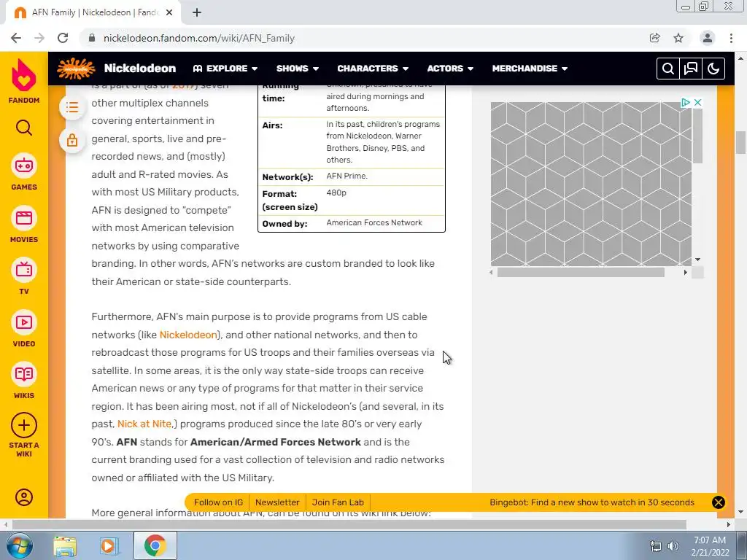Go back in browser history
The height and width of the screenshot is (560, 747).
click(16, 38)
